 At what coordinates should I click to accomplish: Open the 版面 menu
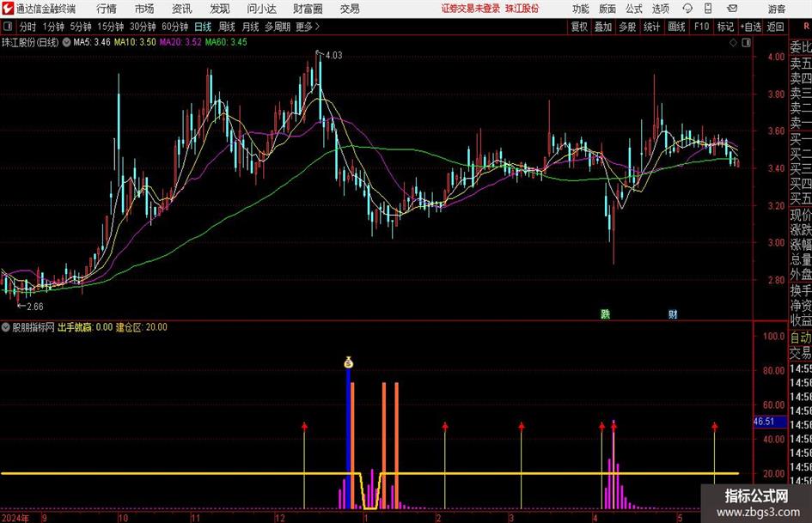(607, 9)
